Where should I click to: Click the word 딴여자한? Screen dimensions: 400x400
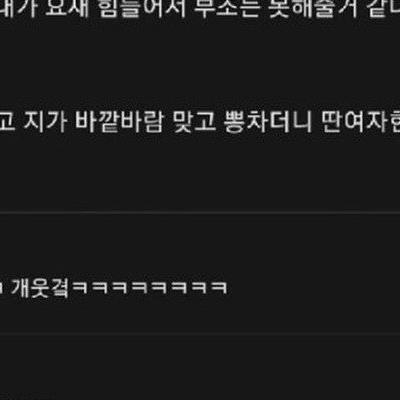[x=361, y=122]
